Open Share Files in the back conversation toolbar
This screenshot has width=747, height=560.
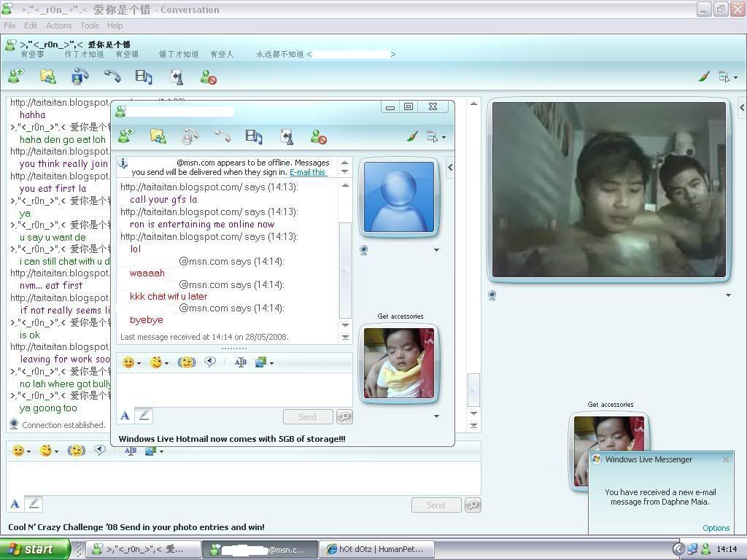coord(47,76)
